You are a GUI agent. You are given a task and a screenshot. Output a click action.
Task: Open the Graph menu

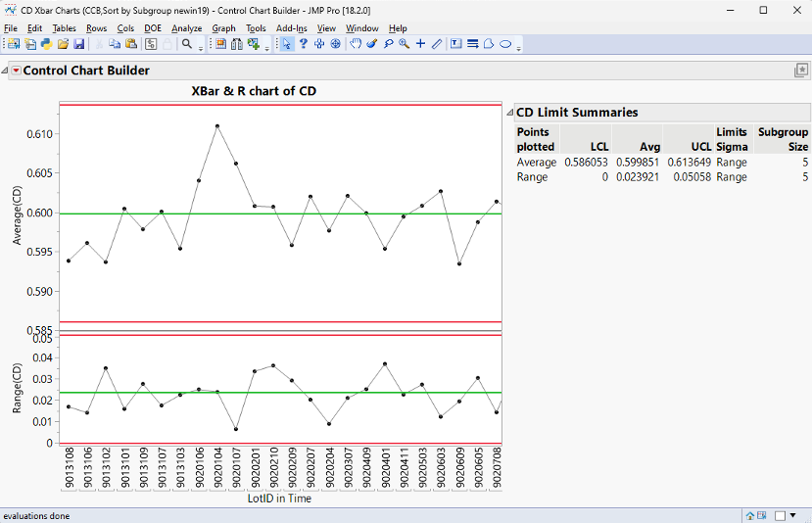click(223, 28)
